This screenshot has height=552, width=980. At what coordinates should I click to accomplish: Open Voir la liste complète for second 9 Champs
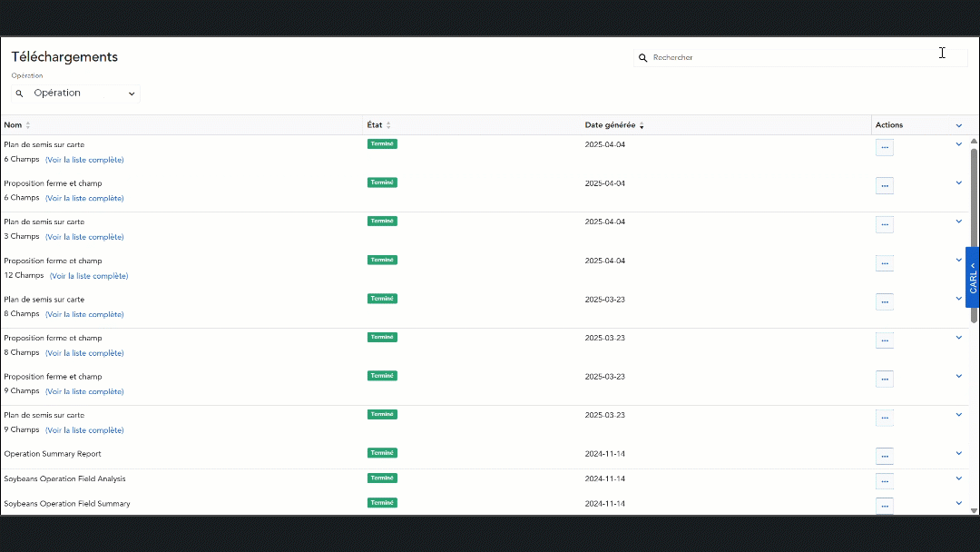pyautogui.click(x=84, y=430)
